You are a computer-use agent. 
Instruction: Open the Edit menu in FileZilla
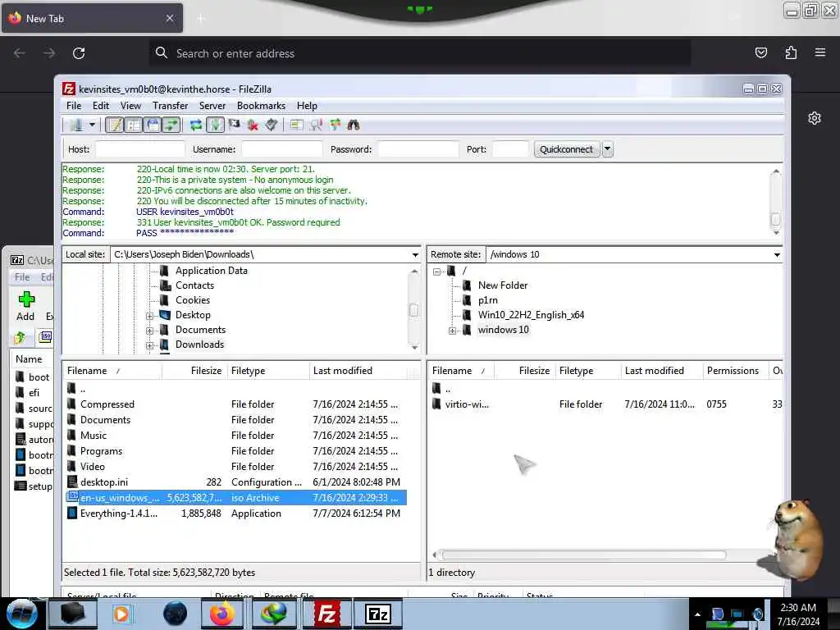pos(100,106)
